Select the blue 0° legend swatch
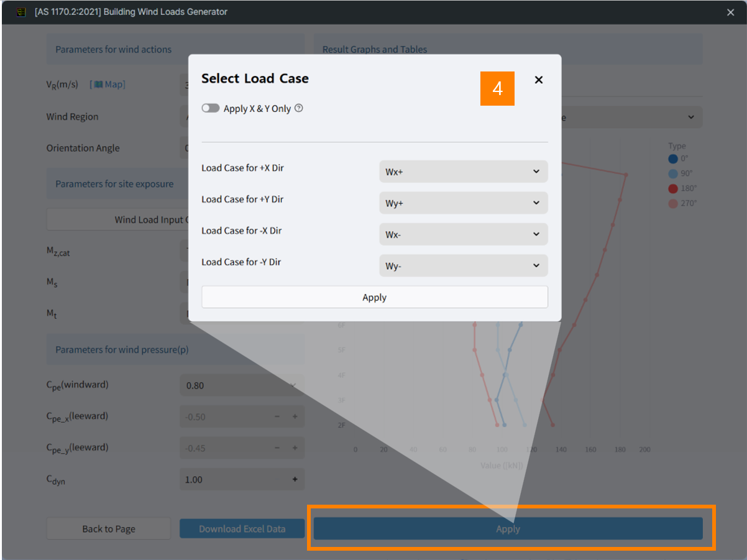747x560 pixels. pyautogui.click(x=673, y=158)
